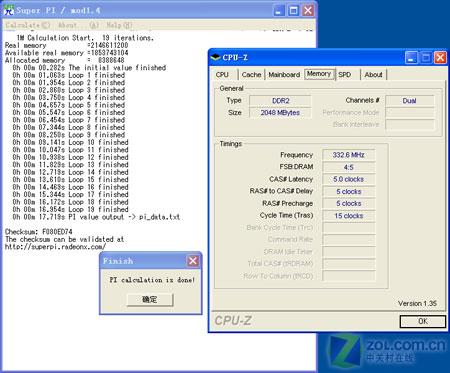Open the SPD tab
The image size is (450, 373).
pyautogui.click(x=345, y=75)
